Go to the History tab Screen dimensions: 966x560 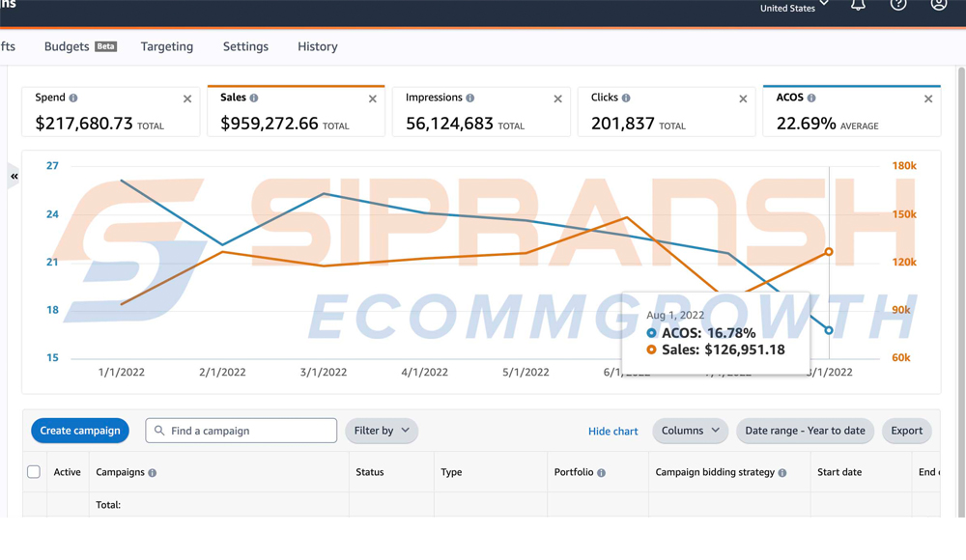click(x=318, y=46)
